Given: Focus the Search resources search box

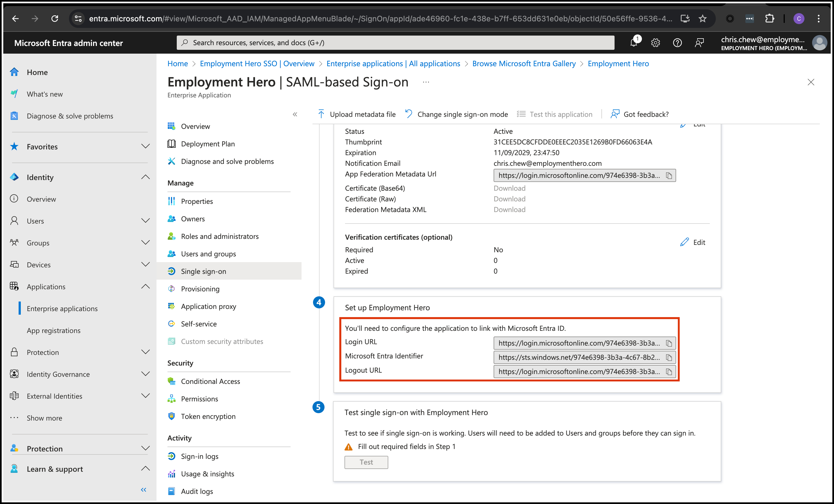Looking at the screenshot, I should [x=395, y=43].
